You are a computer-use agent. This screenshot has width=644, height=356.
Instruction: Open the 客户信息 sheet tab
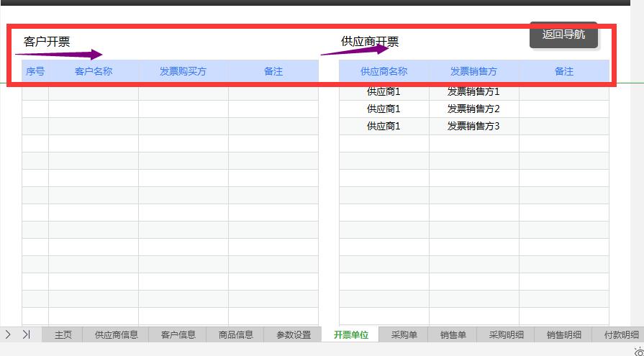coord(178,335)
